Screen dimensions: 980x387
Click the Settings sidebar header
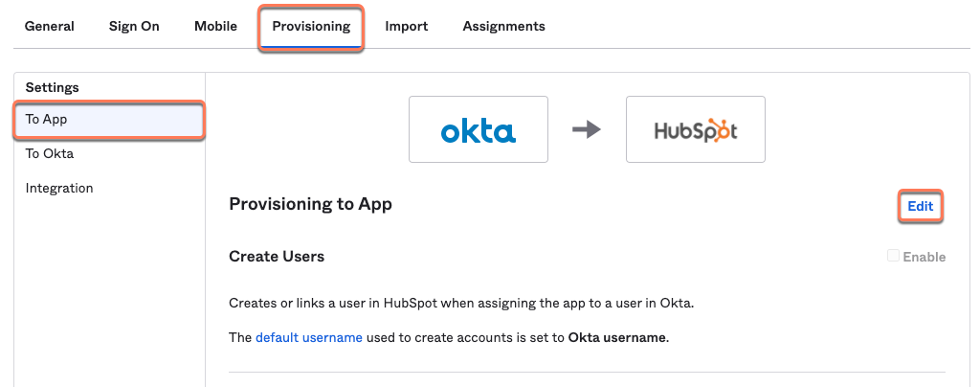53,87
